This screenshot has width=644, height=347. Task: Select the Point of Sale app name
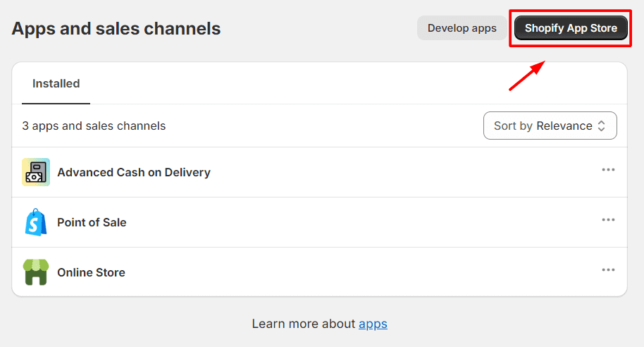(92, 222)
